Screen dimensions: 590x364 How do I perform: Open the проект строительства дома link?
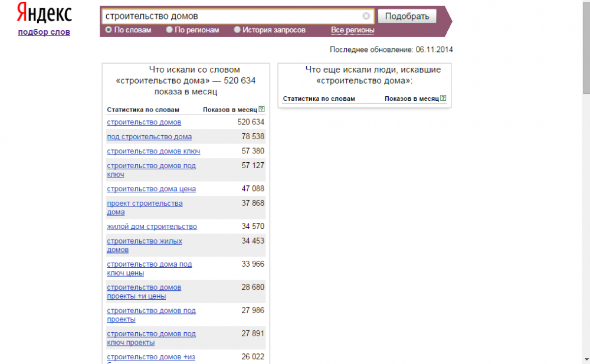tap(145, 204)
